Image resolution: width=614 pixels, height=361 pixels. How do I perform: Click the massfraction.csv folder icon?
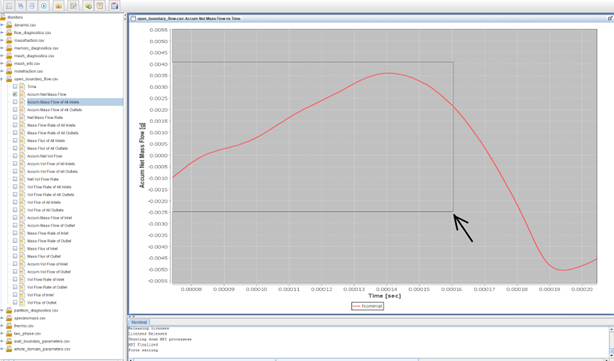click(x=9, y=40)
